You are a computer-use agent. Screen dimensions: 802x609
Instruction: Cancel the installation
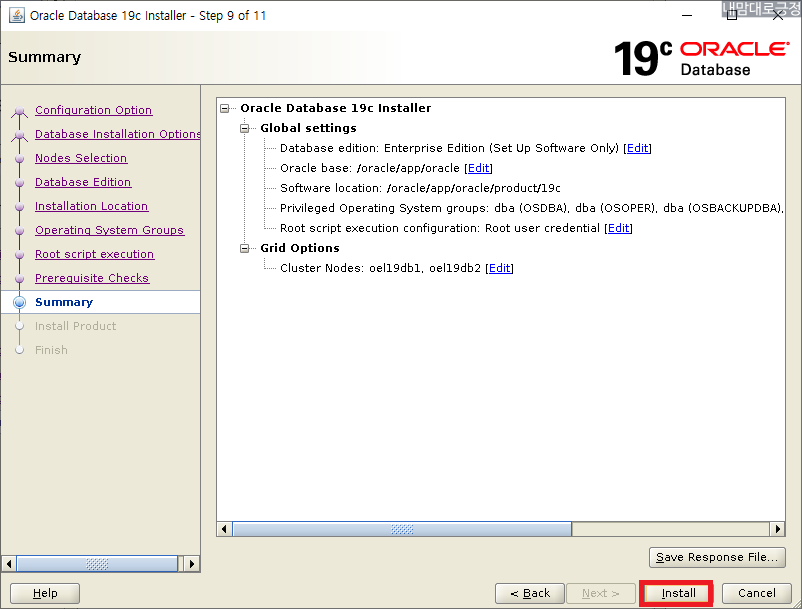coord(756,593)
